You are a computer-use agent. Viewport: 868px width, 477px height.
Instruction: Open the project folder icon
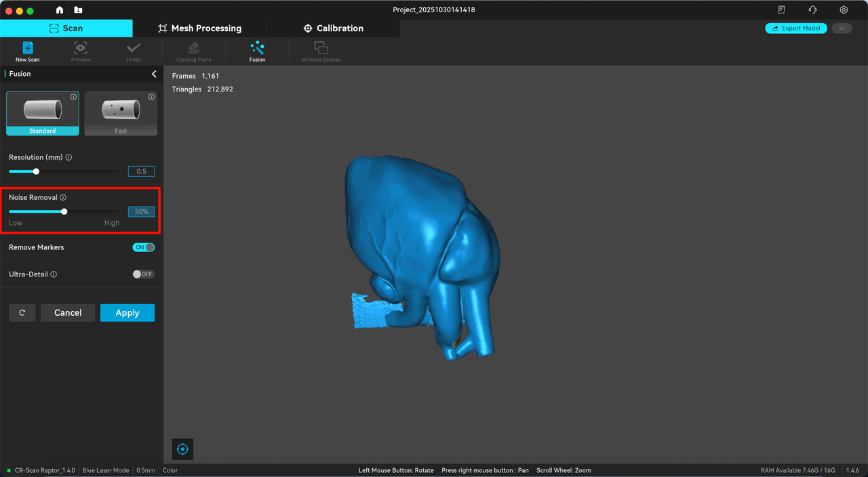(78, 10)
